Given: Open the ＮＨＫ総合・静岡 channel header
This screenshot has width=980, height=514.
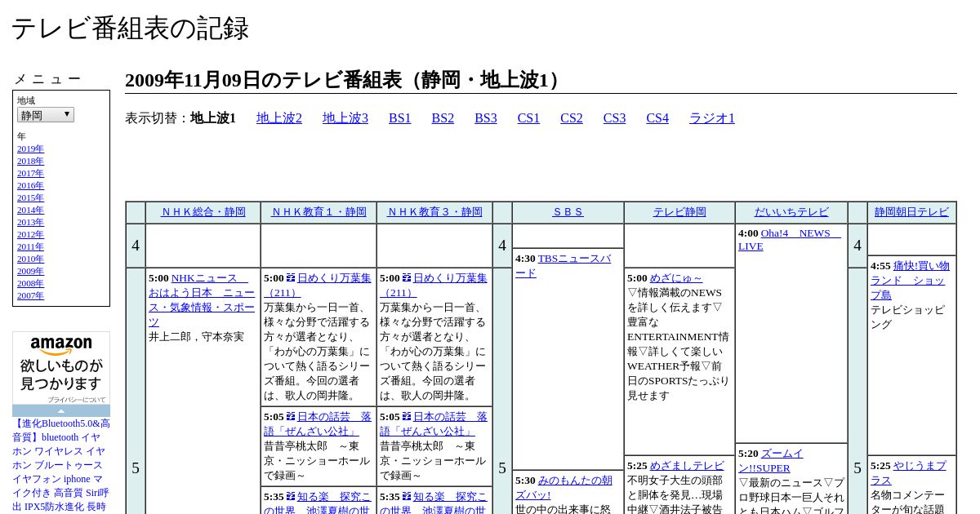Looking at the screenshot, I should (x=203, y=212).
